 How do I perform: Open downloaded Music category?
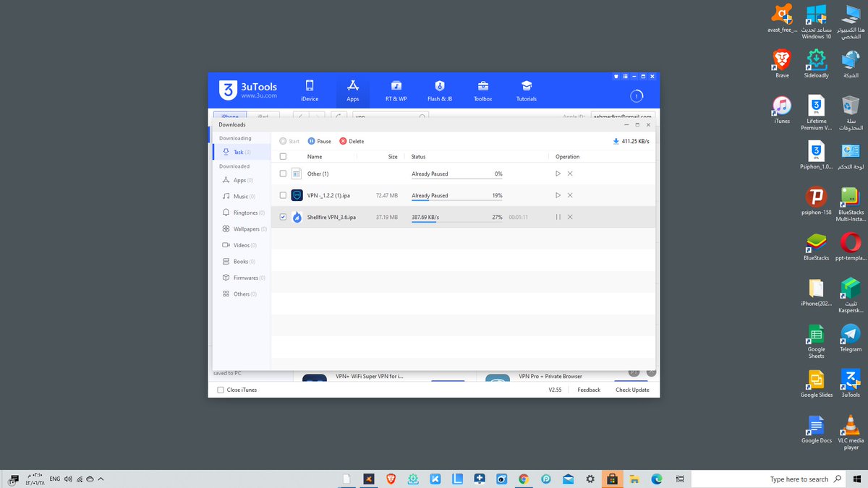click(242, 196)
